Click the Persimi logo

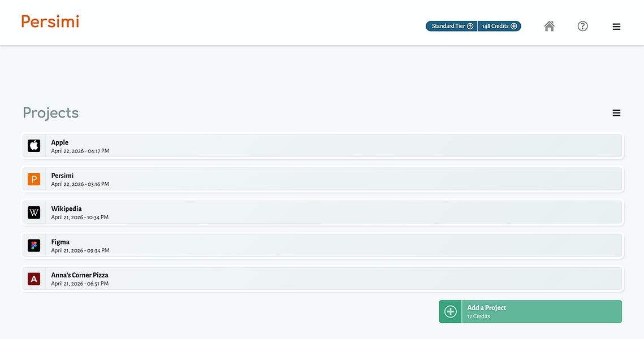pyautogui.click(x=50, y=21)
